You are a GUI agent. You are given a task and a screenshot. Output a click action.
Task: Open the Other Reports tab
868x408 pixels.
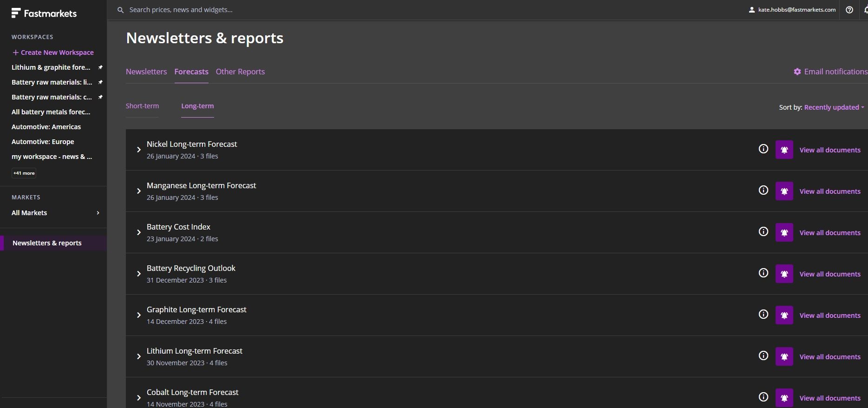(240, 72)
